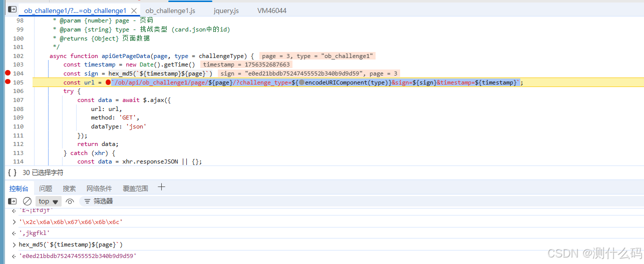Click the filter icon beside 筛选器
The width and height of the screenshot is (644, 264).
(87, 201)
